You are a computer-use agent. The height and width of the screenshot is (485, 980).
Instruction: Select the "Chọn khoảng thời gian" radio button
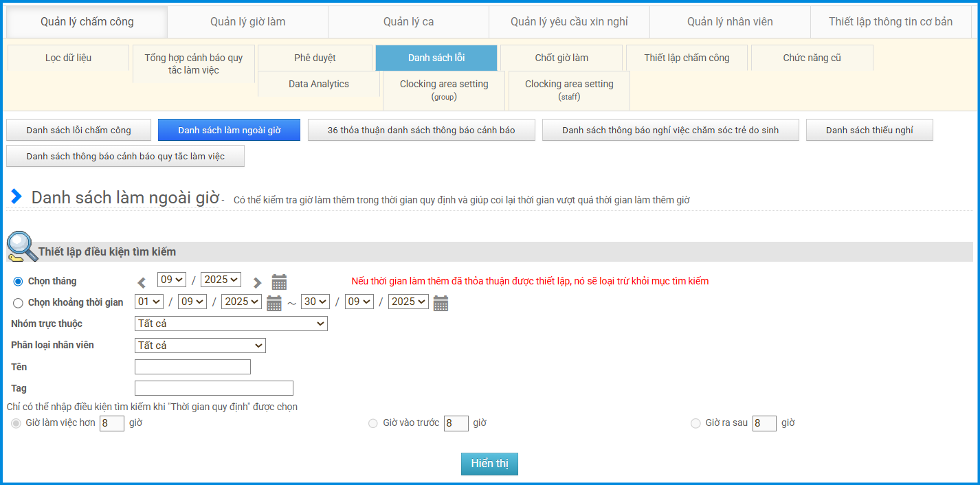[19, 303]
